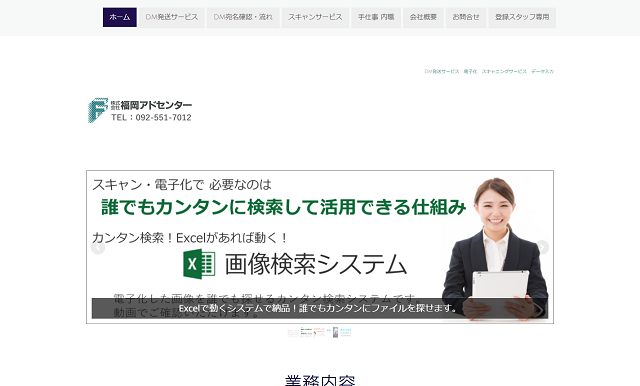Open the 会社概要 menu item
The image size is (640, 386).
pyautogui.click(x=423, y=17)
